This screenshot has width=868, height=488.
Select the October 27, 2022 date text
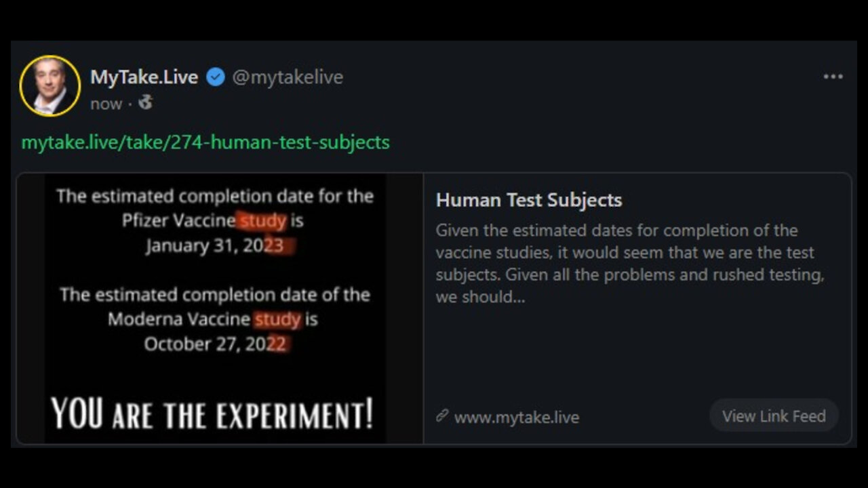coord(215,344)
